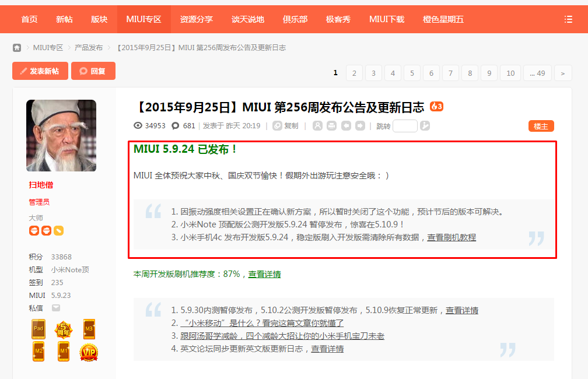588x379 pixels.
Task: Open the 橙色星期五 navigation item
Action: (443, 19)
